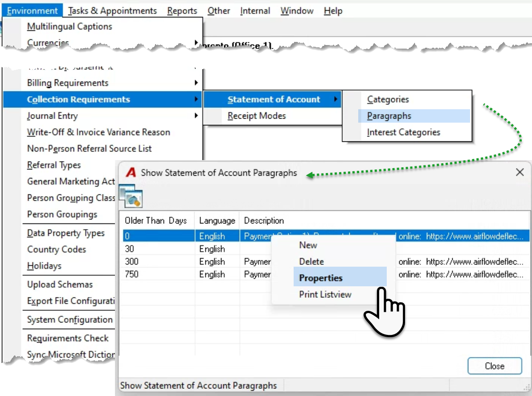Viewport: 532px width, 396px height.
Task: Open the Help menu
Action: (333, 11)
